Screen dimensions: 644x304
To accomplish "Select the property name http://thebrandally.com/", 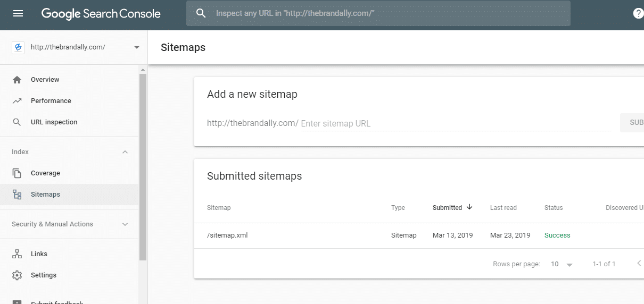I will pyautogui.click(x=68, y=47).
